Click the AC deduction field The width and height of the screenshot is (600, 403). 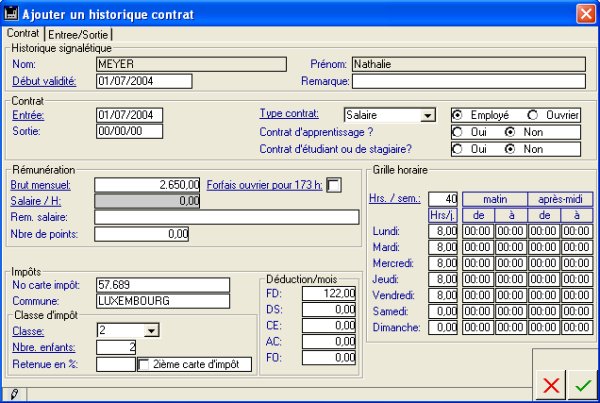click(x=329, y=342)
